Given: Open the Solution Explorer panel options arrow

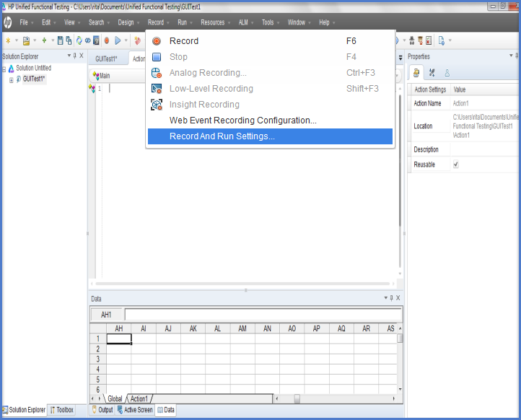Looking at the screenshot, I should coord(69,56).
